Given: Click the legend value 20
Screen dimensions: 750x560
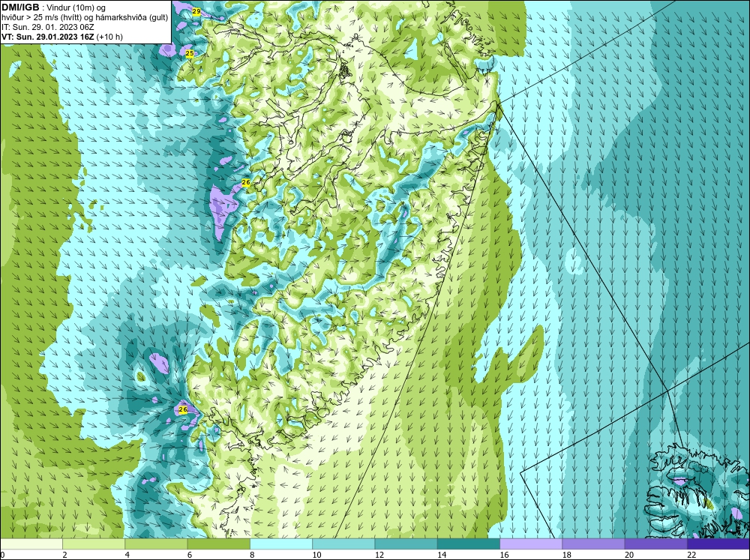Looking at the screenshot, I should pyautogui.click(x=629, y=555).
